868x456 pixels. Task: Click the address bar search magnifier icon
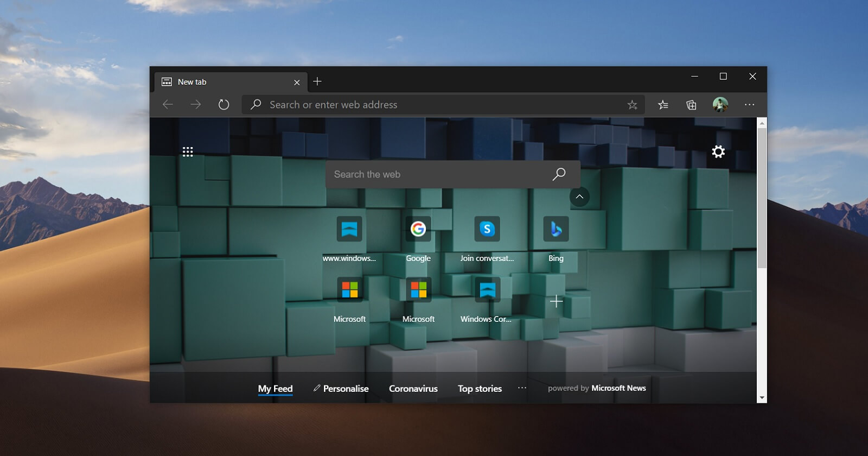click(x=256, y=104)
